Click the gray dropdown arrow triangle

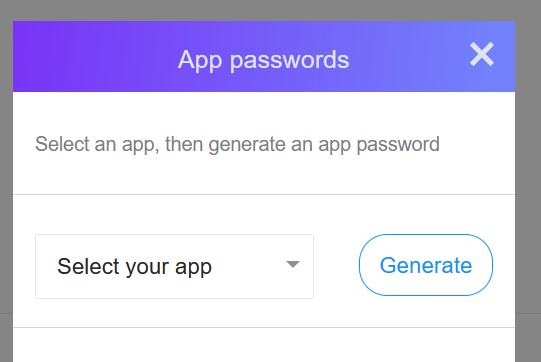(293, 264)
